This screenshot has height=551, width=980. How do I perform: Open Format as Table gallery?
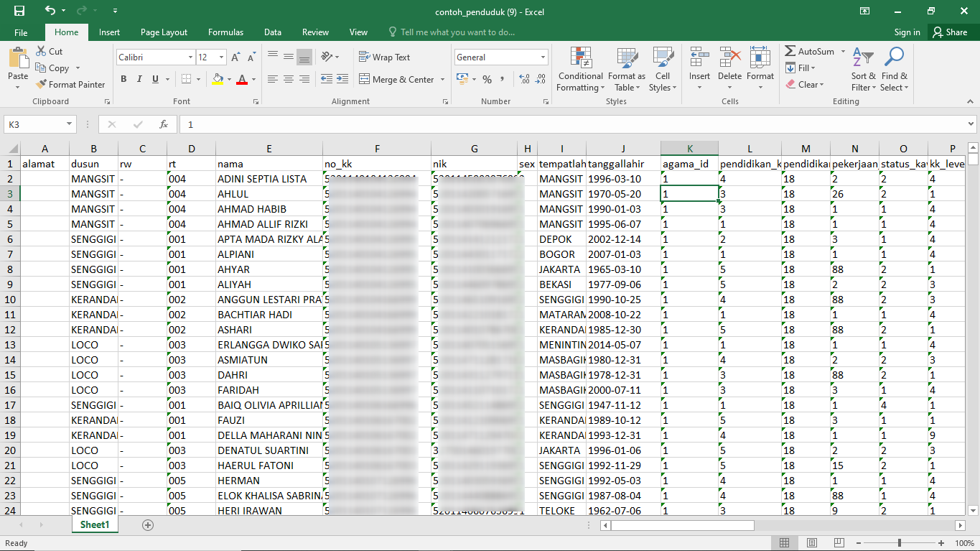(627, 70)
